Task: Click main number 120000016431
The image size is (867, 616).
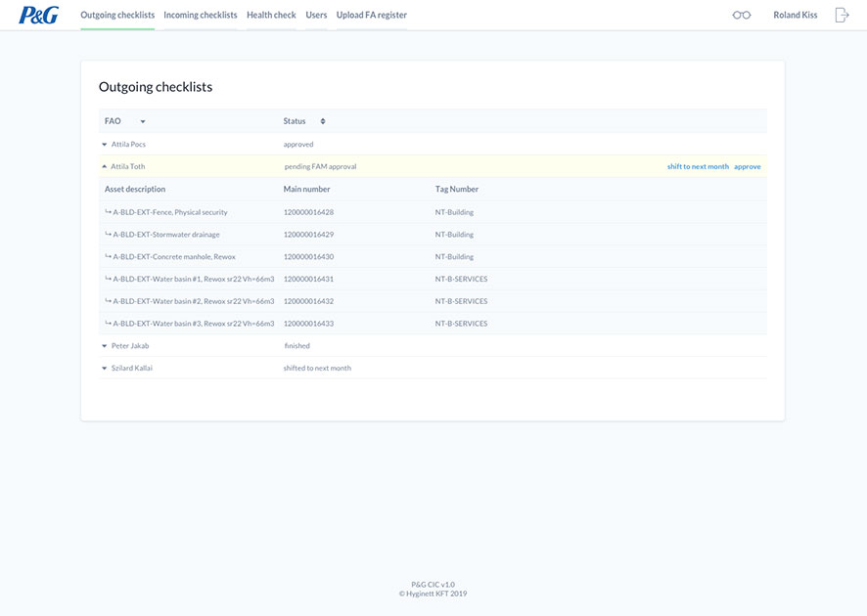Action: pos(308,279)
